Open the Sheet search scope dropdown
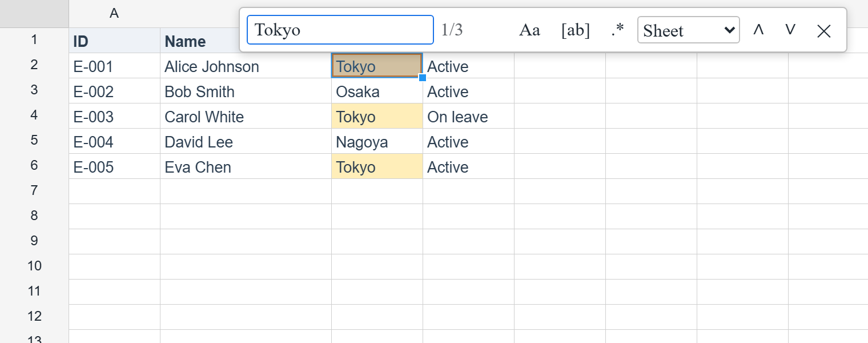The width and height of the screenshot is (868, 343). (689, 30)
